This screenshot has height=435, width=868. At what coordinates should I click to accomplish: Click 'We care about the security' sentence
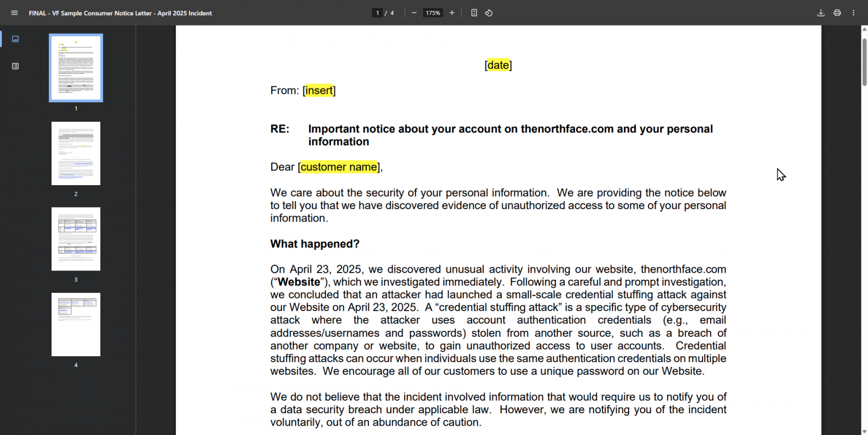pos(410,193)
